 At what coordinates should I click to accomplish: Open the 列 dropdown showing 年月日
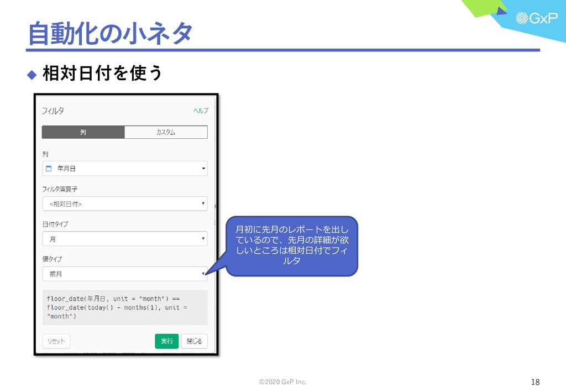coord(125,169)
